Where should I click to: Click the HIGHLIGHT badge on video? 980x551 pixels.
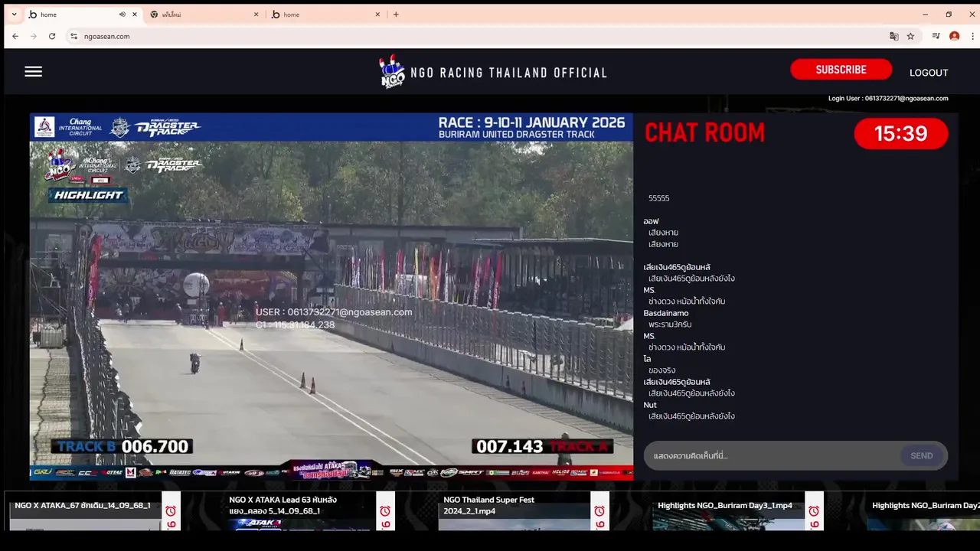[88, 195]
